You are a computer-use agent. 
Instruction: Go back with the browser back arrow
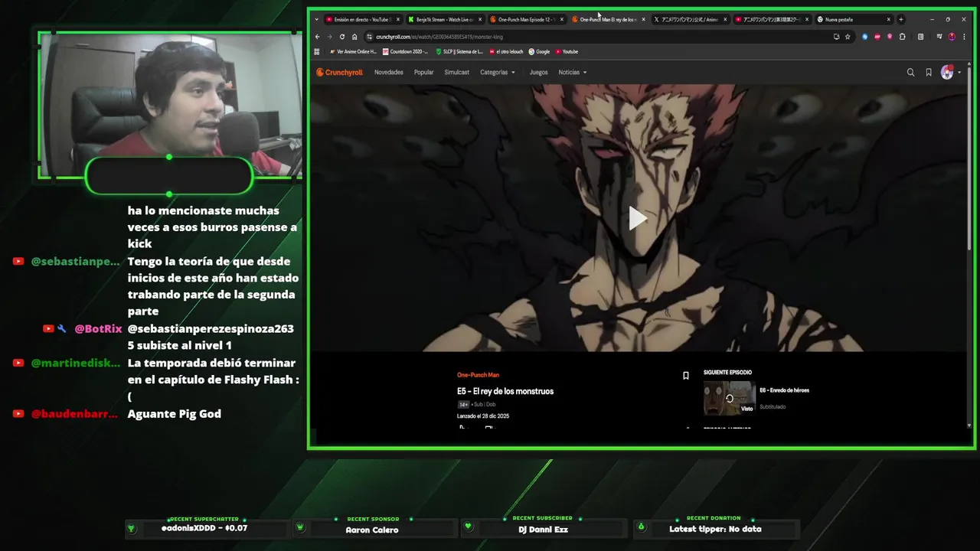coord(318,37)
